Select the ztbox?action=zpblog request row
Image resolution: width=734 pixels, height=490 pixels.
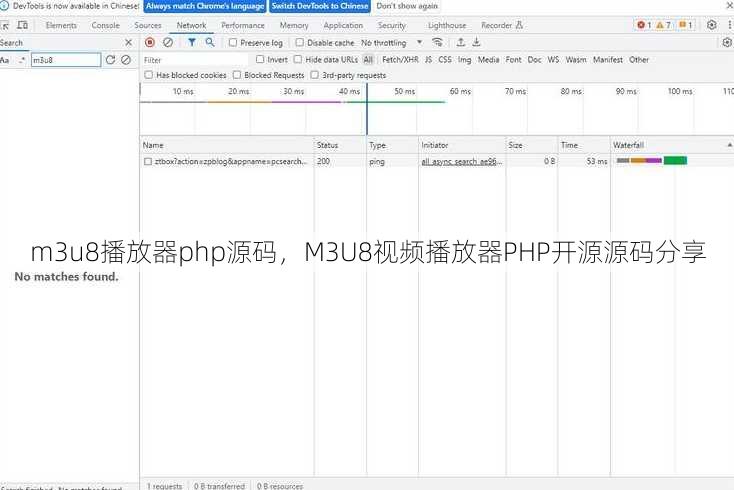(437, 161)
